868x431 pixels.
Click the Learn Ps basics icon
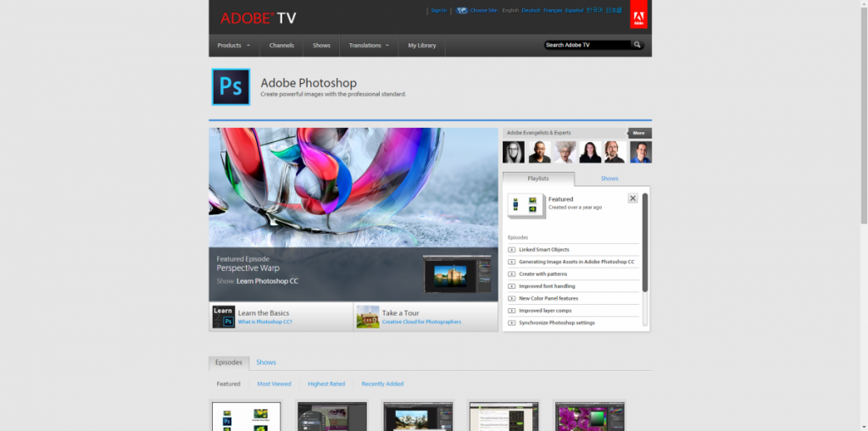pos(224,317)
